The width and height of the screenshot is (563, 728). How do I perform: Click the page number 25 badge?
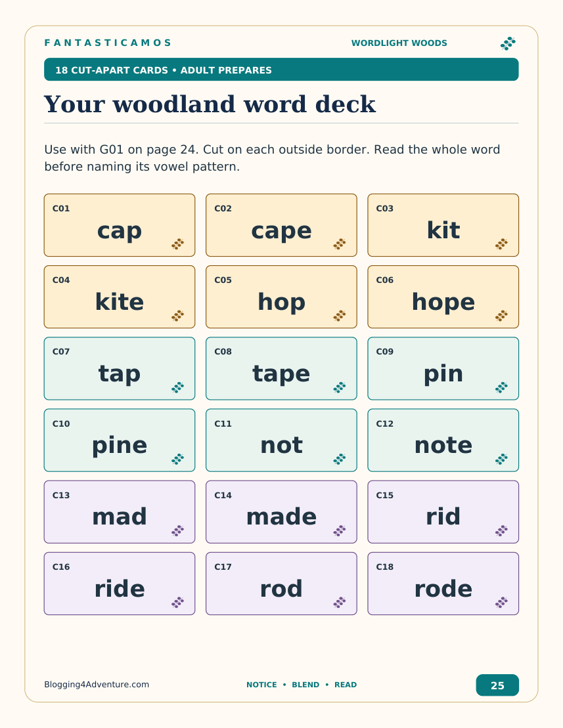tap(497, 685)
